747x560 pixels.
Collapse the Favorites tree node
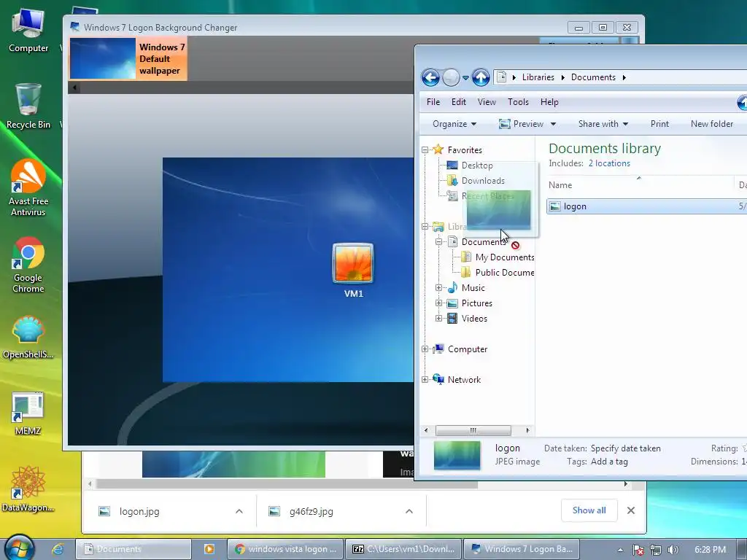tap(425, 150)
